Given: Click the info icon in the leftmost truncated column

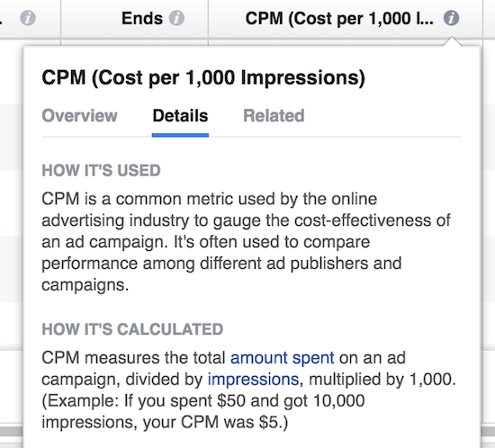Looking at the screenshot, I should (28, 18).
